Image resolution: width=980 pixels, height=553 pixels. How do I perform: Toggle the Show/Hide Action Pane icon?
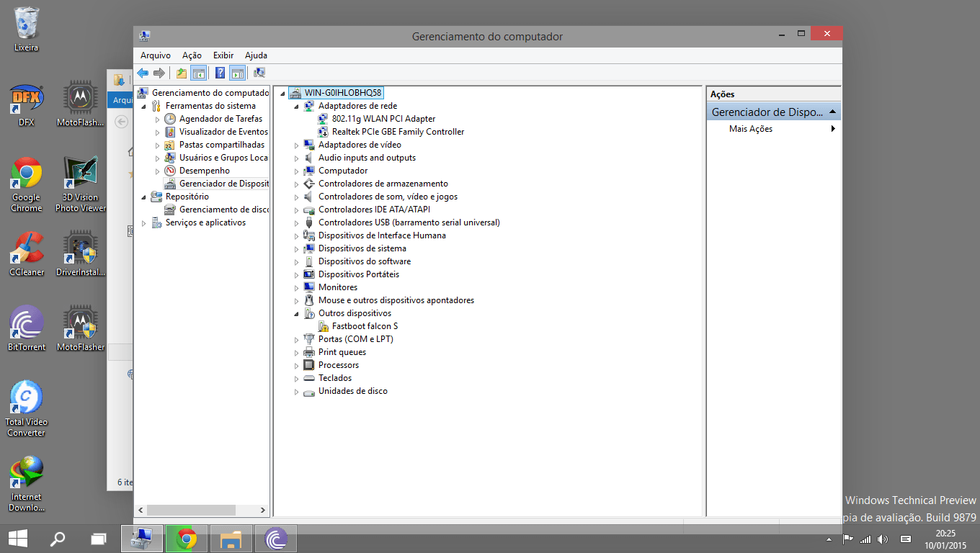click(x=237, y=73)
